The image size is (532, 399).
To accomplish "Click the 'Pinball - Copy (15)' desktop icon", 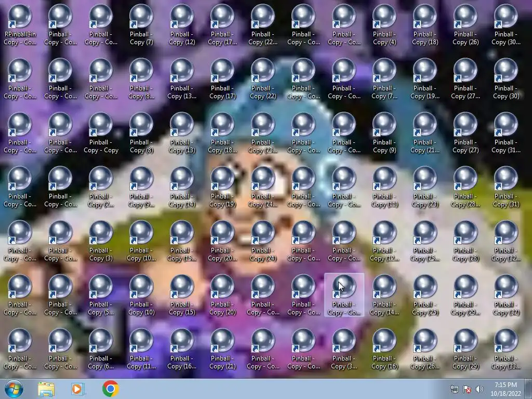I will (x=182, y=295).
